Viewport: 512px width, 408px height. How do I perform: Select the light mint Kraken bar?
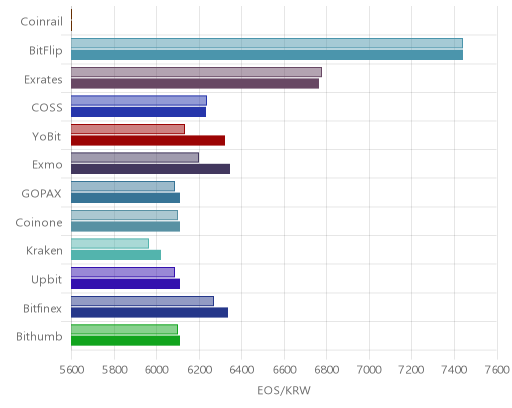click(110, 243)
